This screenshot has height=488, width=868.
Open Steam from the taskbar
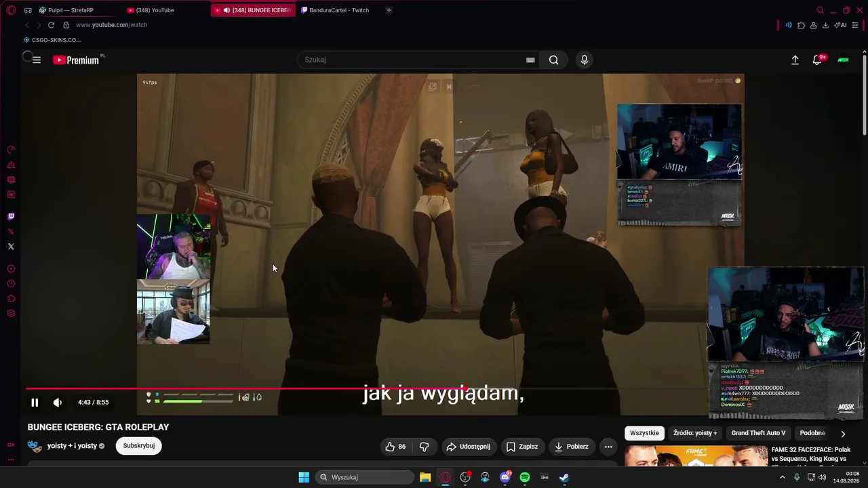click(x=564, y=477)
